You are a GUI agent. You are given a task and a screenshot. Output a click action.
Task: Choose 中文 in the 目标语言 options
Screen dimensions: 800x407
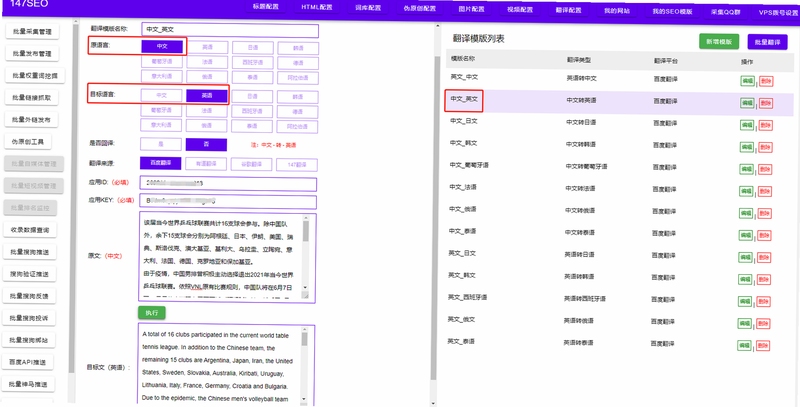click(161, 95)
